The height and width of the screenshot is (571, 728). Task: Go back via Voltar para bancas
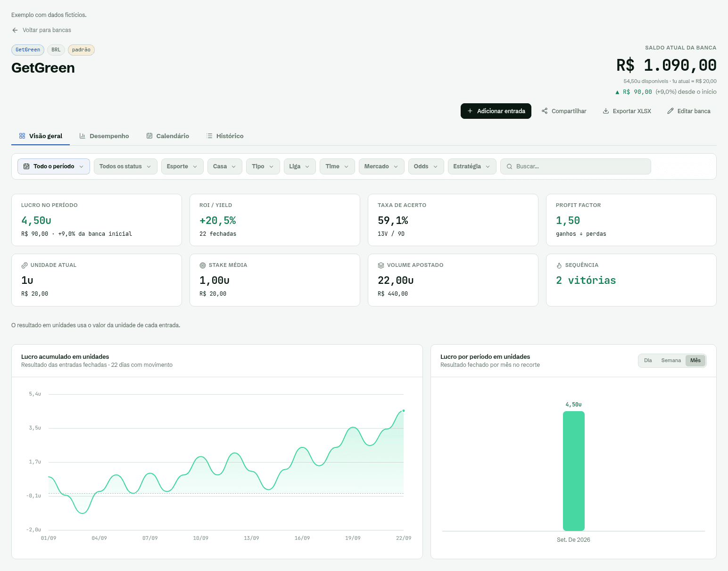(x=41, y=30)
